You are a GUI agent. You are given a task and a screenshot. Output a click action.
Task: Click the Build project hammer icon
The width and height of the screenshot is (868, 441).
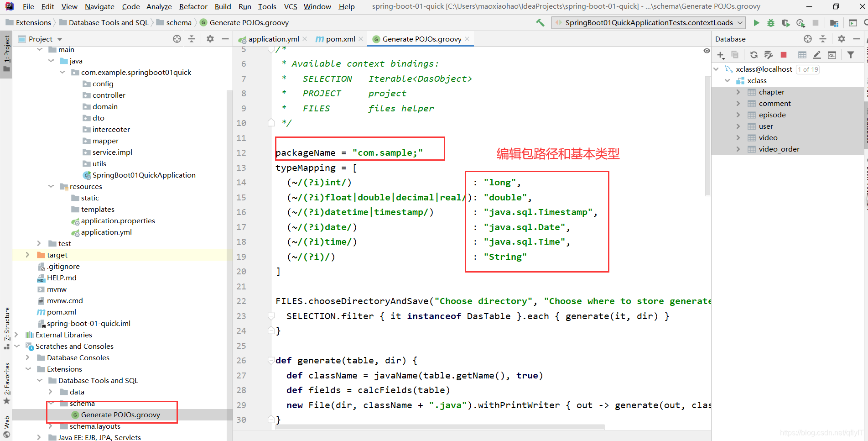pyautogui.click(x=540, y=23)
